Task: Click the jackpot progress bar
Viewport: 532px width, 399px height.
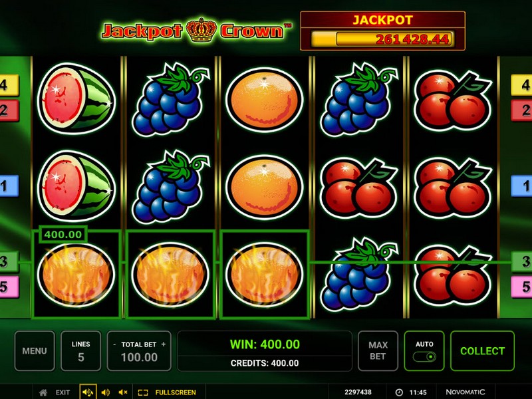Action: click(382, 39)
